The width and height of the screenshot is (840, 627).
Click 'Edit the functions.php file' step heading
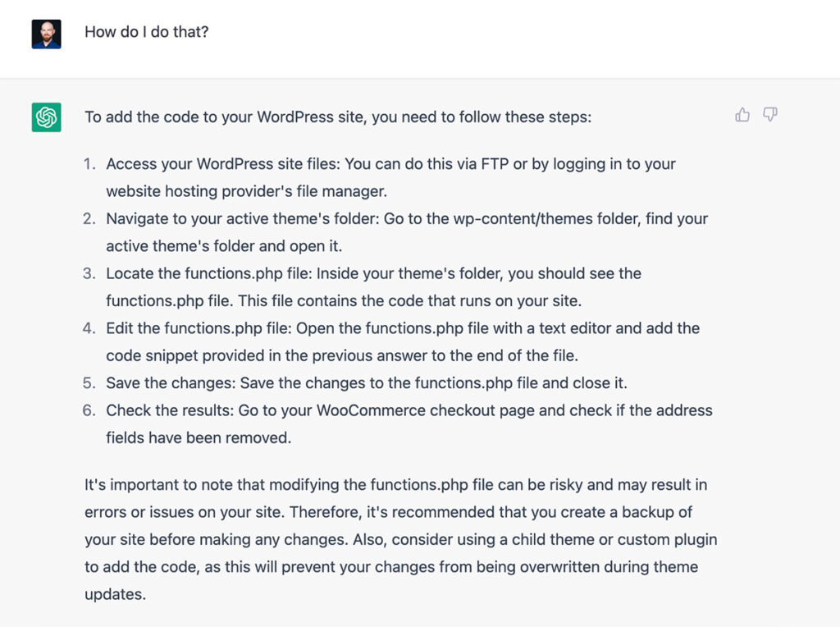[199, 328]
